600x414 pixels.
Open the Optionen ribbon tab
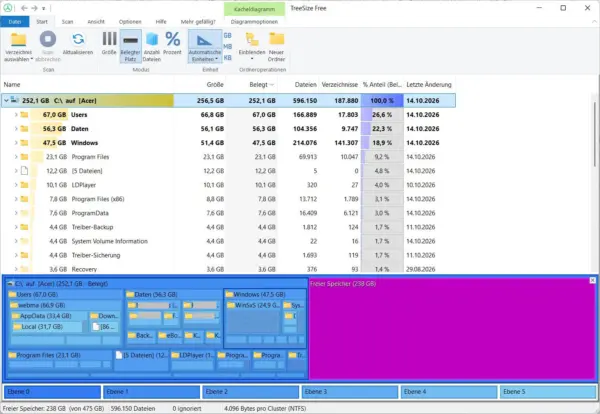[130, 22]
